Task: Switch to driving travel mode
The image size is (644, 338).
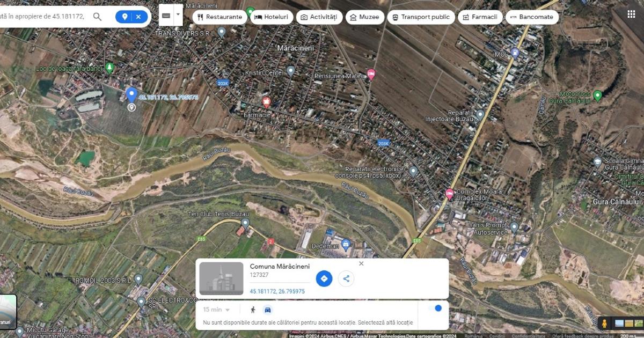Action: (x=268, y=308)
